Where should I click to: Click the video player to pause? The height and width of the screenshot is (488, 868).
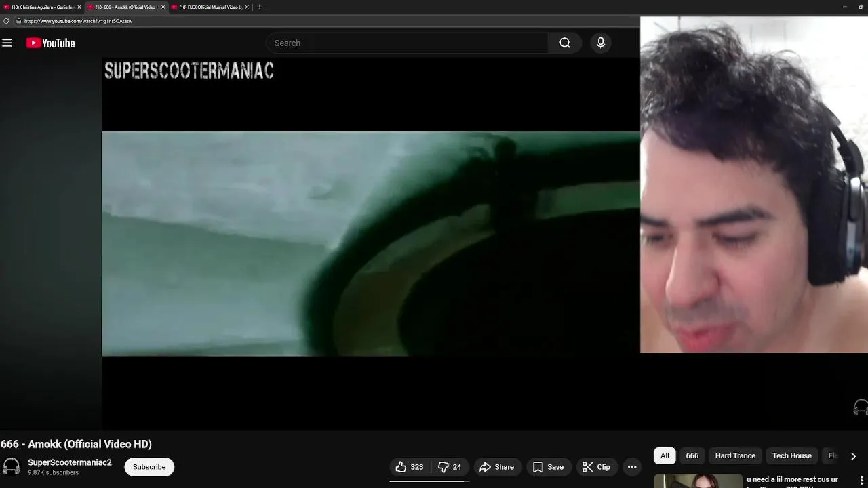[370, 243]
